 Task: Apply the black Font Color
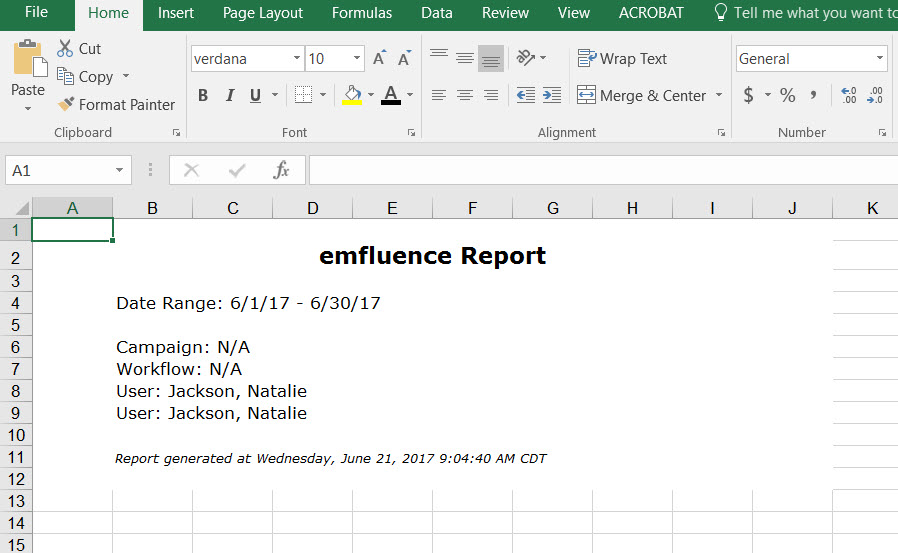[x=391, y=95]
